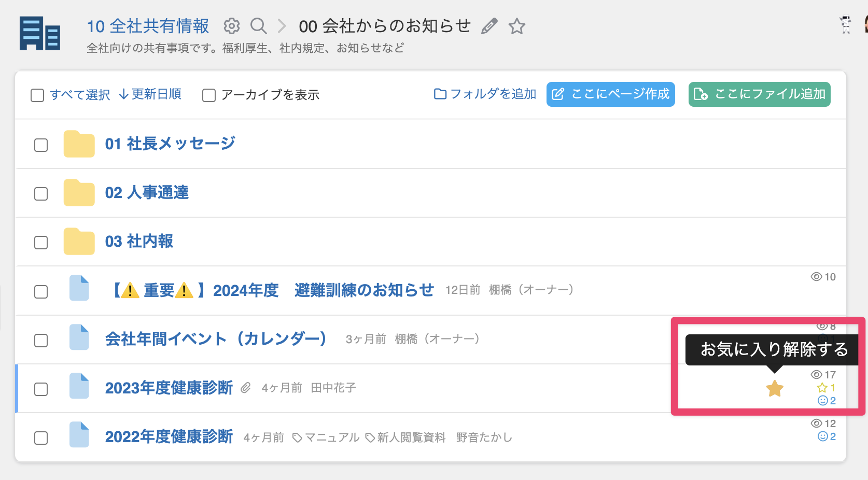Click the building icon at top left
868x480 pixels.
pyautogui.click(x=40, y=34)
